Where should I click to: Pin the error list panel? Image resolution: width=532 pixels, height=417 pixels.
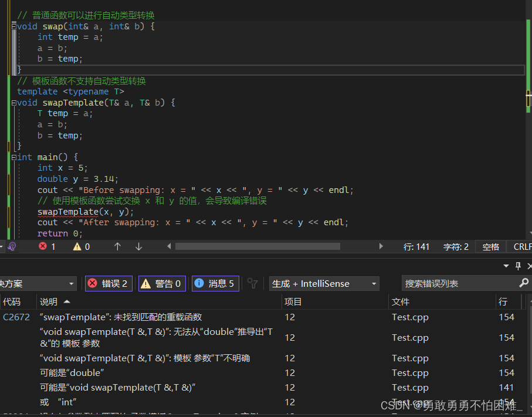point(518,266)
